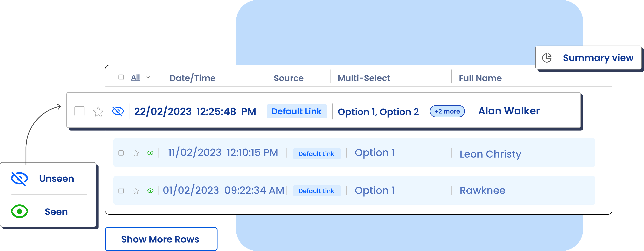Click the Show More Rows button
644x251 pixels.
coord(161,239)
